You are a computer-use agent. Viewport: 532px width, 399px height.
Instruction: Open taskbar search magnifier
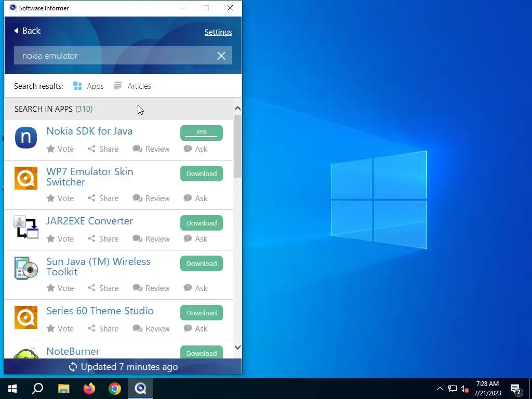[x=37, y=389]
